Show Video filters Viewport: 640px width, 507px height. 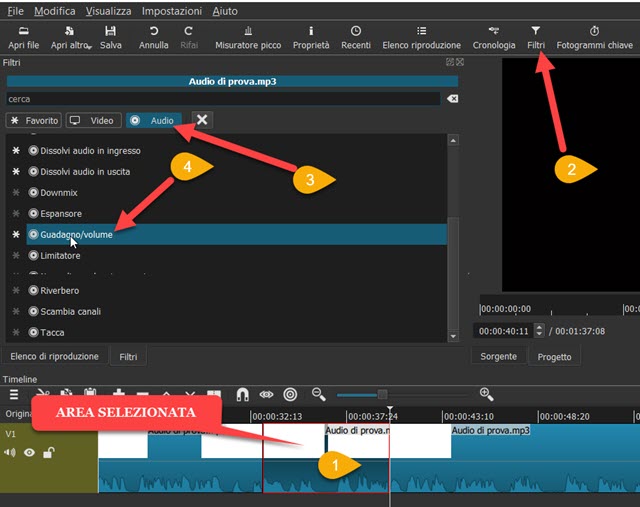pyautogui.click(x=93, y=120)
